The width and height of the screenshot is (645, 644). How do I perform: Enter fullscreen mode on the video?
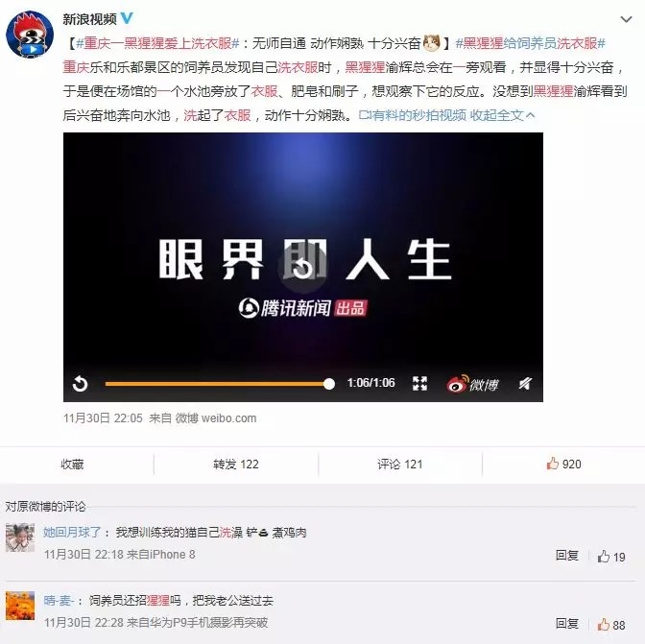(x=419, y=384)
